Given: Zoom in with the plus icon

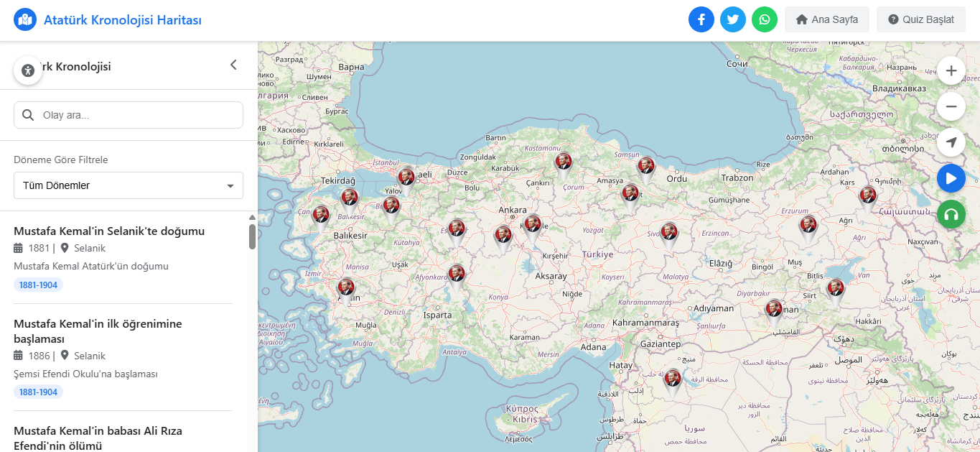Looking at the screenshot, I should click(x=951, y=70).
